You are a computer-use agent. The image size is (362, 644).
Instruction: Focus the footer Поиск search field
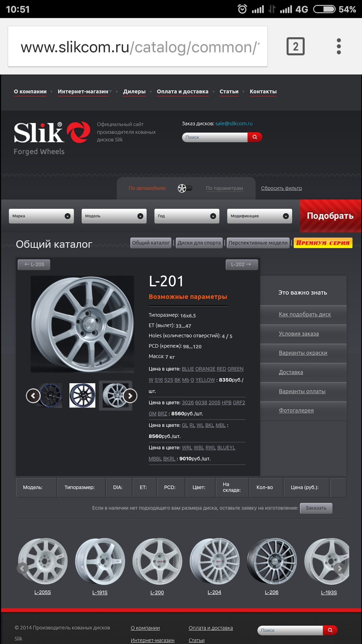[290, 630]
